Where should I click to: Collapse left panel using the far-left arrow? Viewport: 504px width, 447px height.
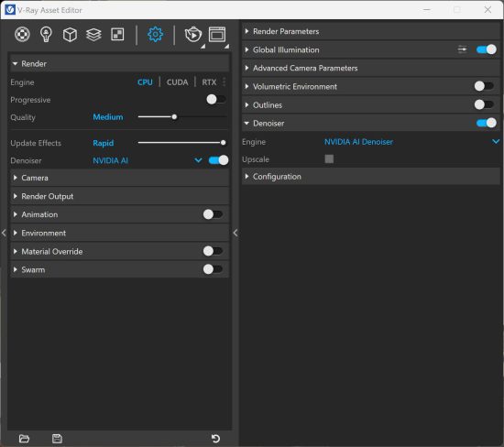4,233
